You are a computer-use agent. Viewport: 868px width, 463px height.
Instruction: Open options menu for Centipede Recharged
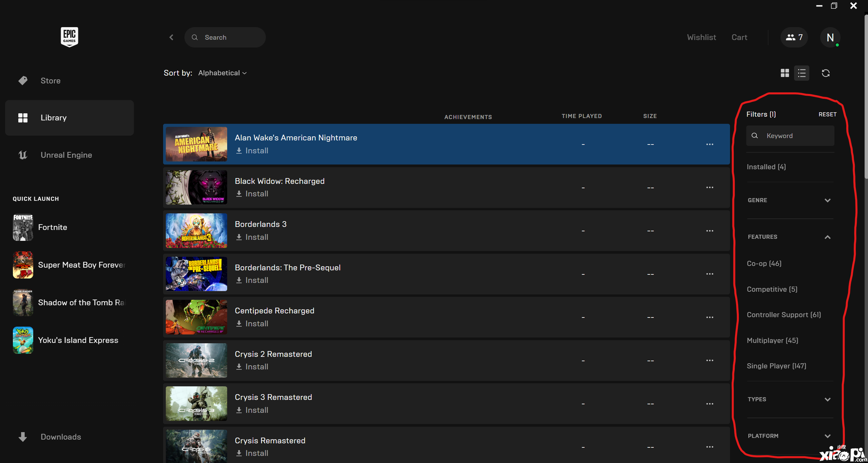[710, 317]
